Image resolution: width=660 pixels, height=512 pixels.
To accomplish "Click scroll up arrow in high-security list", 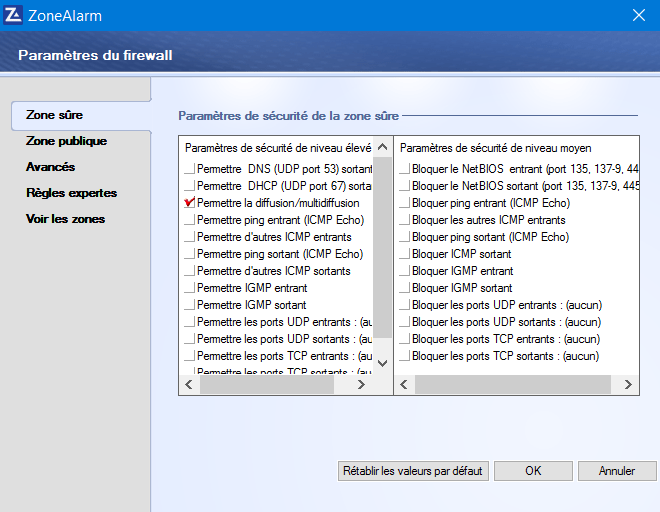I will [x=382, y=147].
